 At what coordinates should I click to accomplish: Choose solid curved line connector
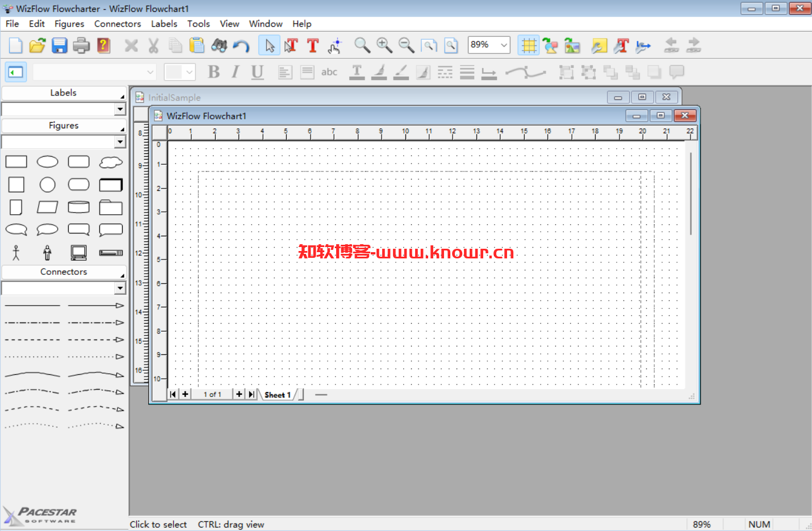(32, 374)
